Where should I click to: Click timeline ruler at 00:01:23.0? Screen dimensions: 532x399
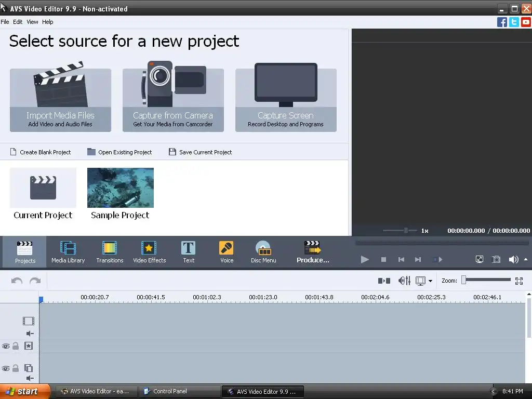tap(263, 297)
